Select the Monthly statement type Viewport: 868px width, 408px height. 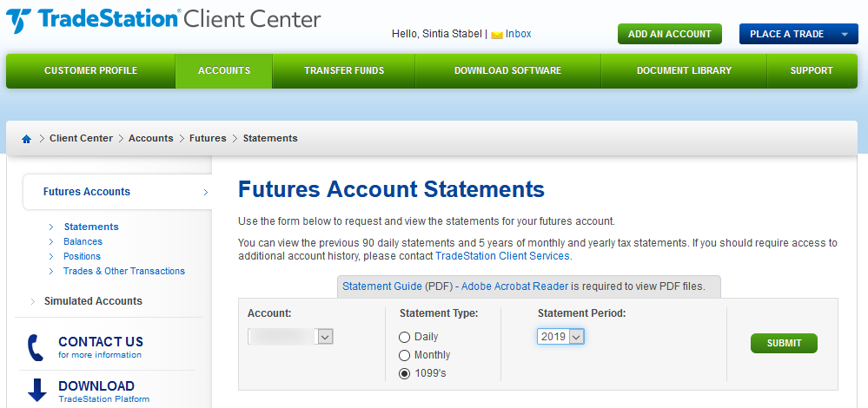405,355
